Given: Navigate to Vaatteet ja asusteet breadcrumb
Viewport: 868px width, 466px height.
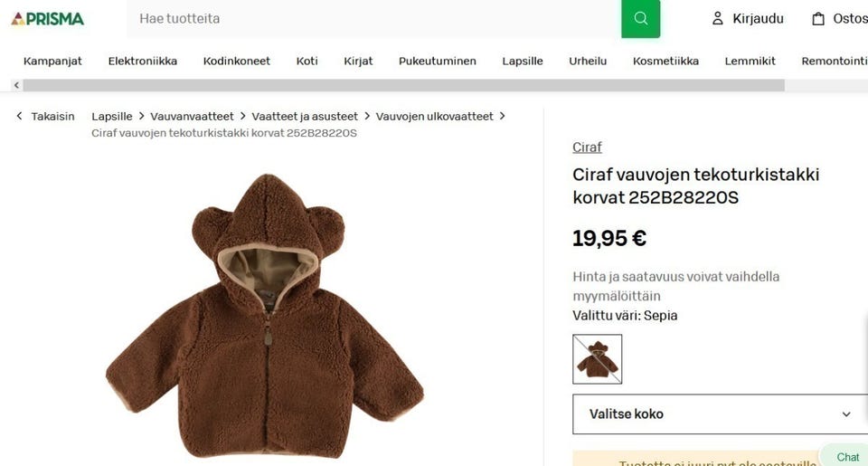Looking at the screenshot, I should tap(305, 117).
